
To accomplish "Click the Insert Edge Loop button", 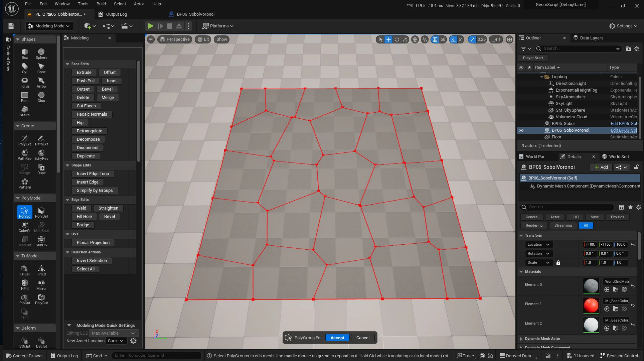I will [93, 174].
